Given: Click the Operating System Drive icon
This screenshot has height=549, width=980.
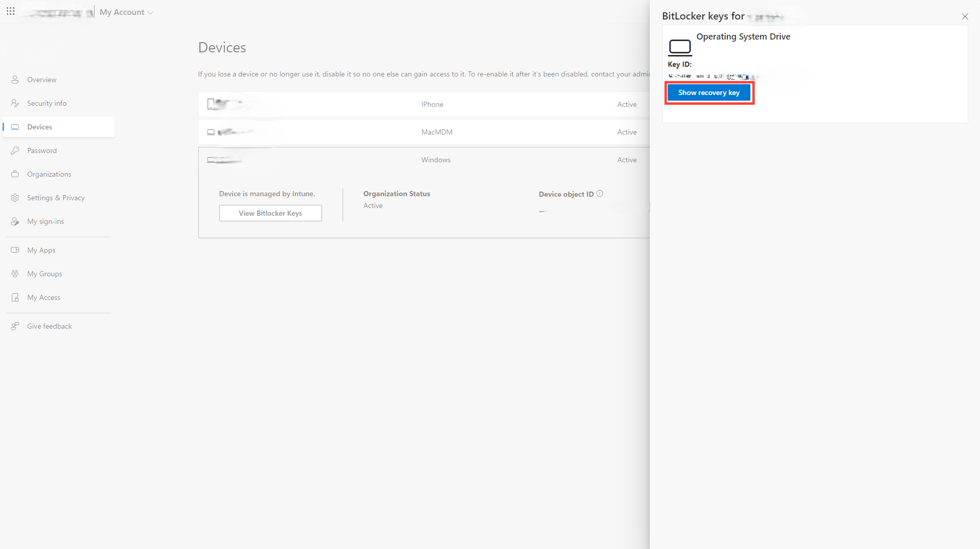Looking at the screenshot, I should pyautogui.click(x=680, y=47).
